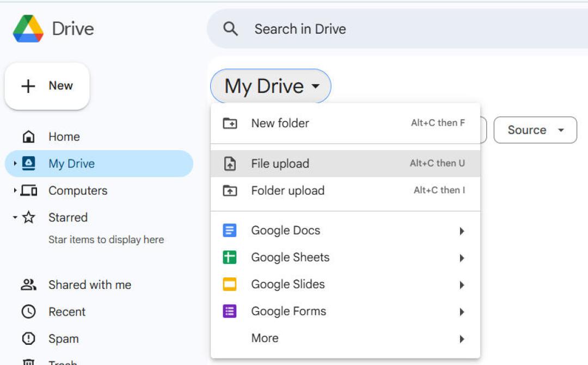This screenshot has width=588, height=365.
Task: Open the Source filter dropdown
Action: click(535, 130)
